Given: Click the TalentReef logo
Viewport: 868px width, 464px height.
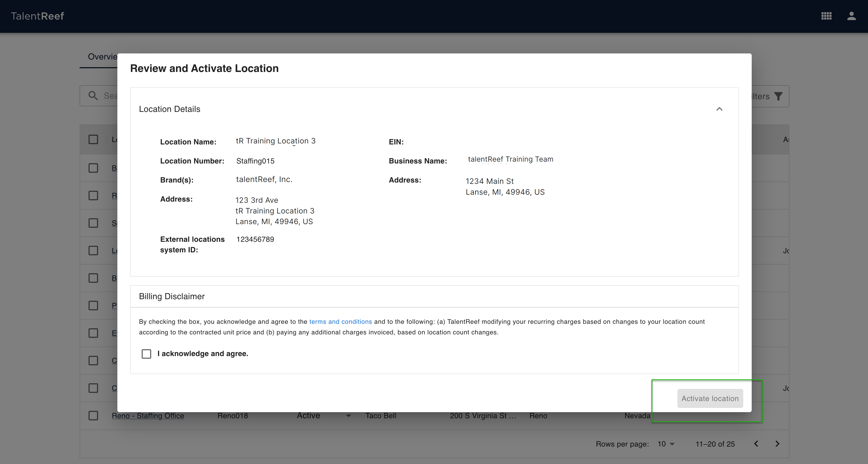Looking at the screenshot, I should click(38, 16).
